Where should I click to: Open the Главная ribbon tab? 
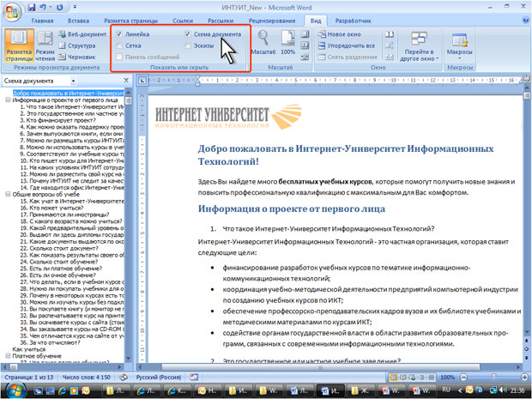(x=42, y=21)
